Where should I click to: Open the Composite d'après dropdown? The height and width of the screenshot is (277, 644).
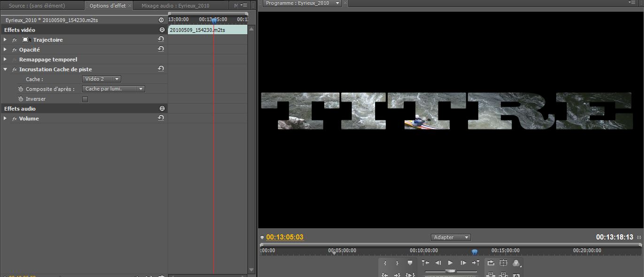114,89
